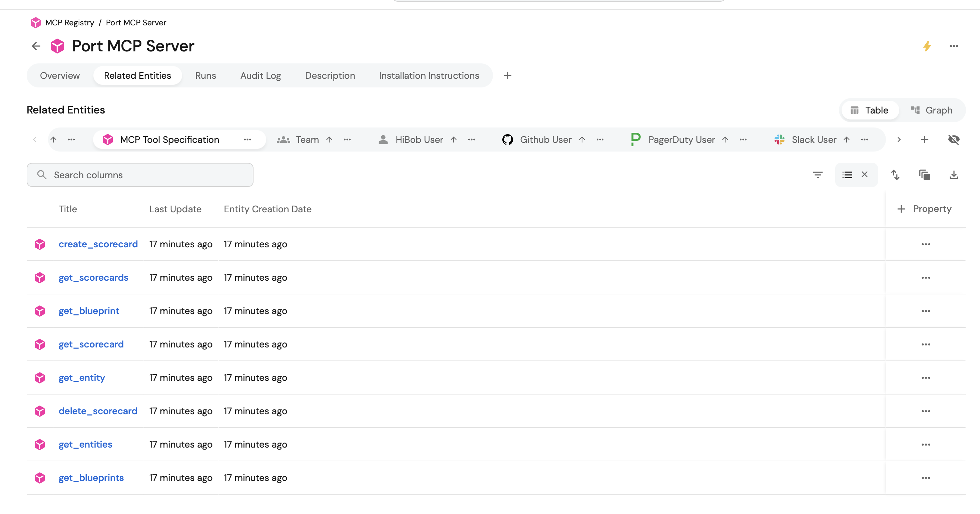This screenshot has width=980, height=514.
Task: Toggle hidden tabs eye-slash icon
Action: pos(954,140)
